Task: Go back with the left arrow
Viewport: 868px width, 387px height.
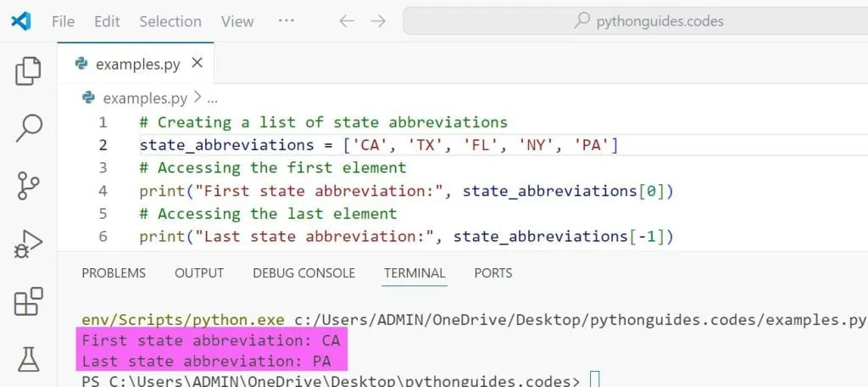Action: 346,21
